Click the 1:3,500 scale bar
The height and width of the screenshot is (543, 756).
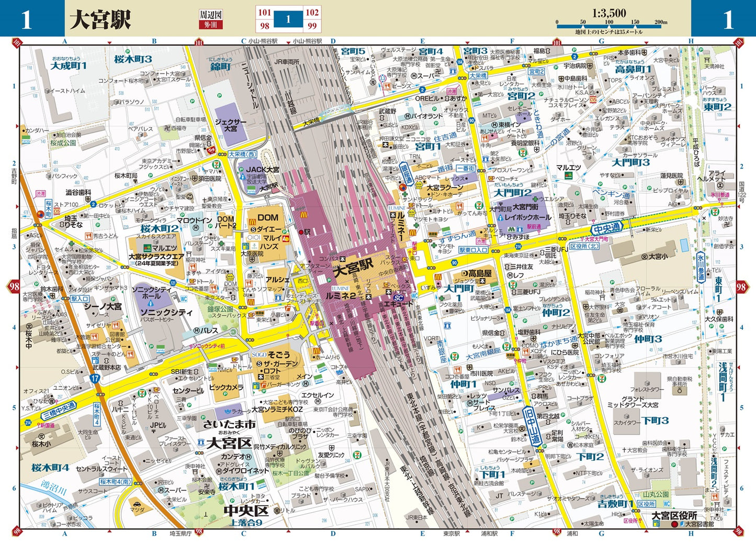click(609, 22)
